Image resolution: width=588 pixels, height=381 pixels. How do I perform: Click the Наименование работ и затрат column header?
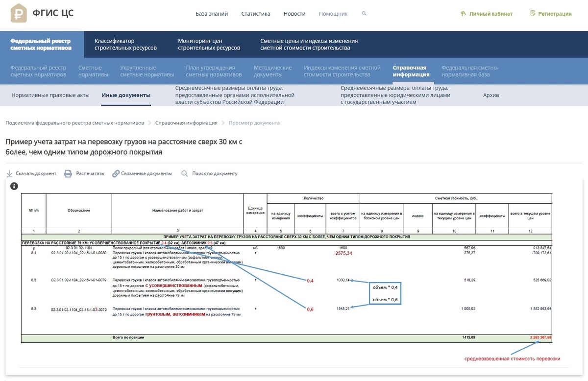coord(177,211)
